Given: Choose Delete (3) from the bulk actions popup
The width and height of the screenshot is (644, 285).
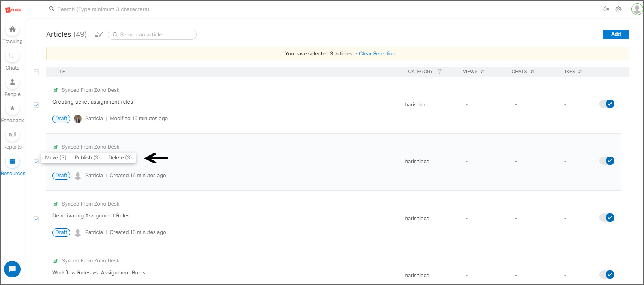Looking at the screenshot, I should 120,158.
